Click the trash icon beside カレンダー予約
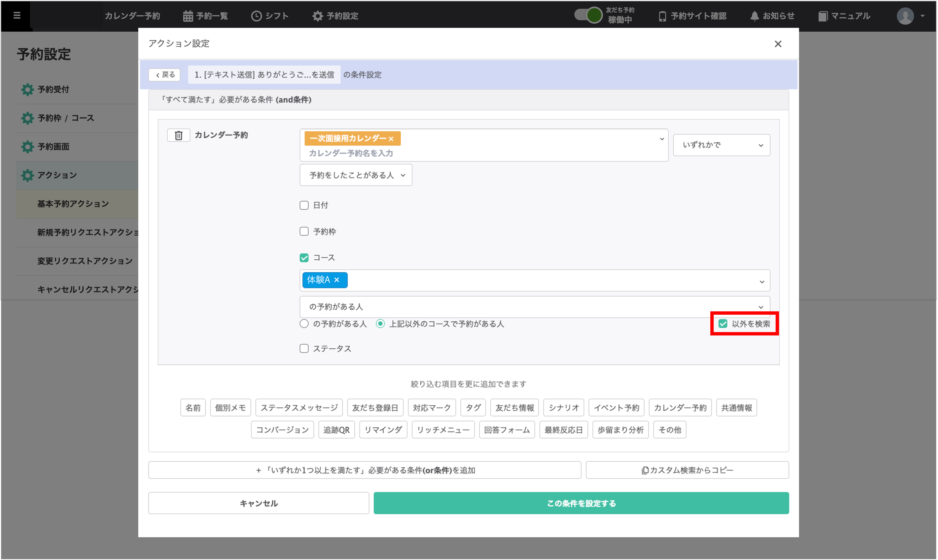 [178, 135]
